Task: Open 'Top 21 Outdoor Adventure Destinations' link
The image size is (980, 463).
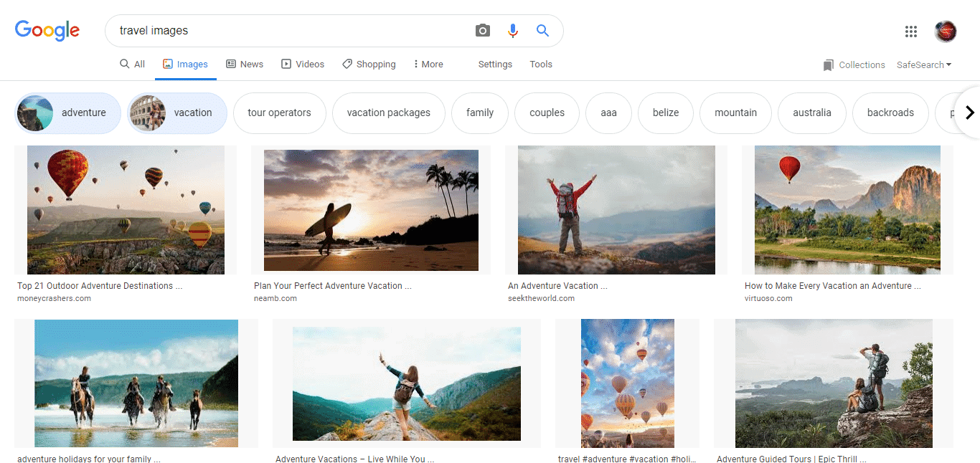Action: click(100, 286)
